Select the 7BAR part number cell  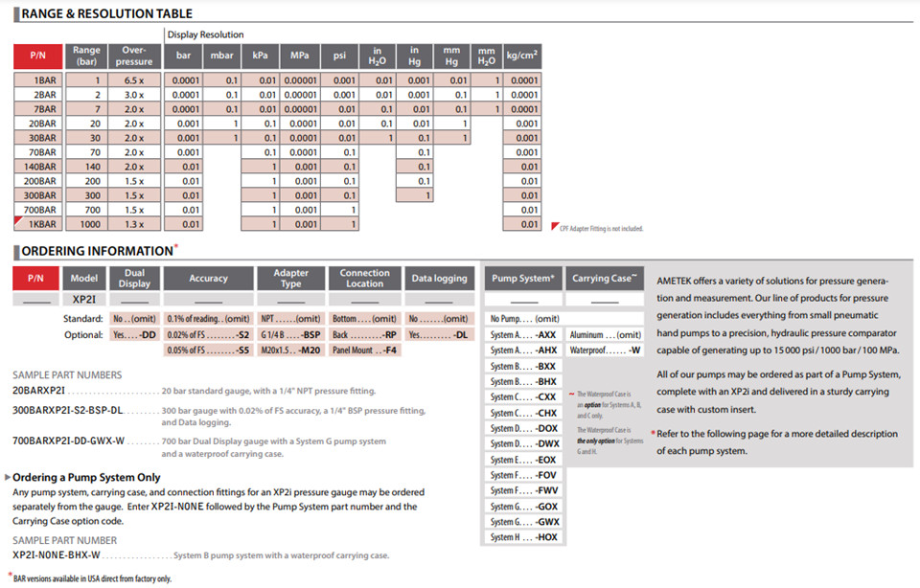37,109
